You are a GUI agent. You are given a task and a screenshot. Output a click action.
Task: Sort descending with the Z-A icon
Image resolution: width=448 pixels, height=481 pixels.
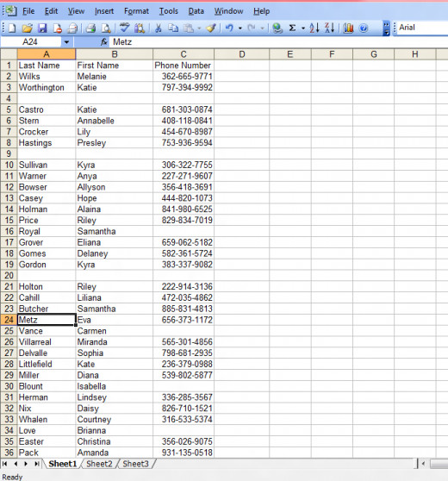tap(329, 28)
